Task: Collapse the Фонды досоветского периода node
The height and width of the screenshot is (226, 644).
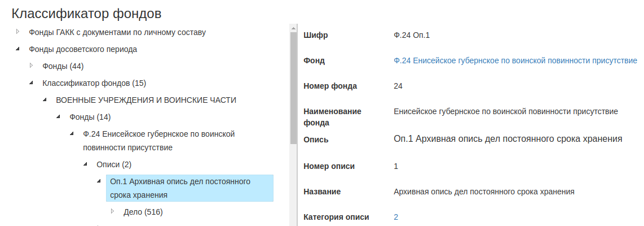Action: (17, 49)
